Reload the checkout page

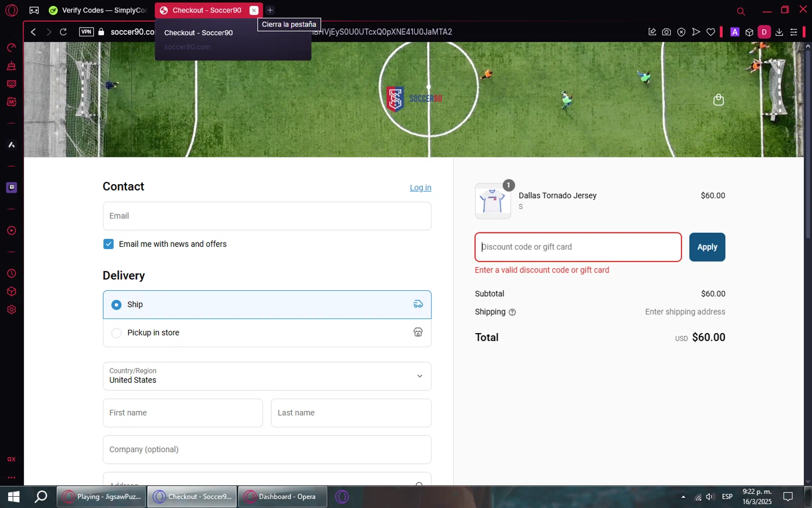[63, 32]
